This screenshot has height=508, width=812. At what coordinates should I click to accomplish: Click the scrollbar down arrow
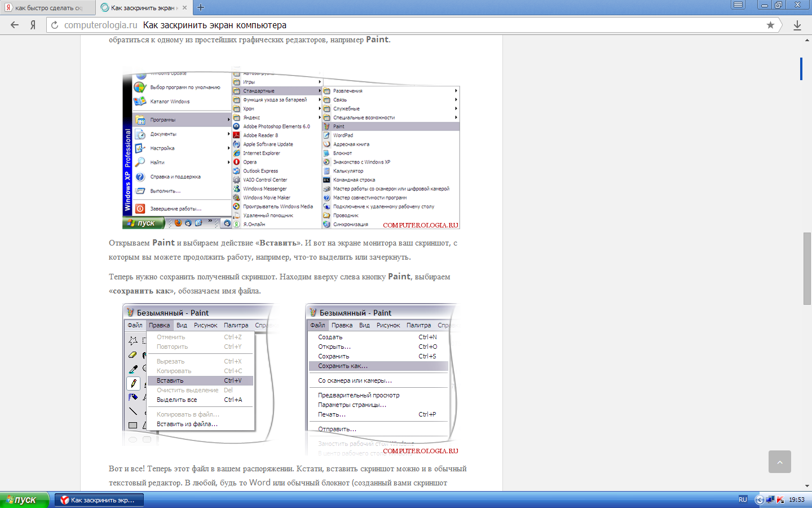coord(807,485)
